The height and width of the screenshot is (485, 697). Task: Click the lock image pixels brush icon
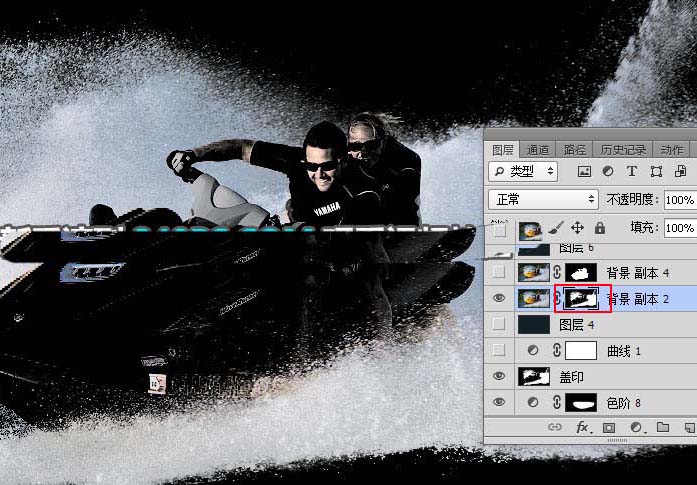(554, 228)
